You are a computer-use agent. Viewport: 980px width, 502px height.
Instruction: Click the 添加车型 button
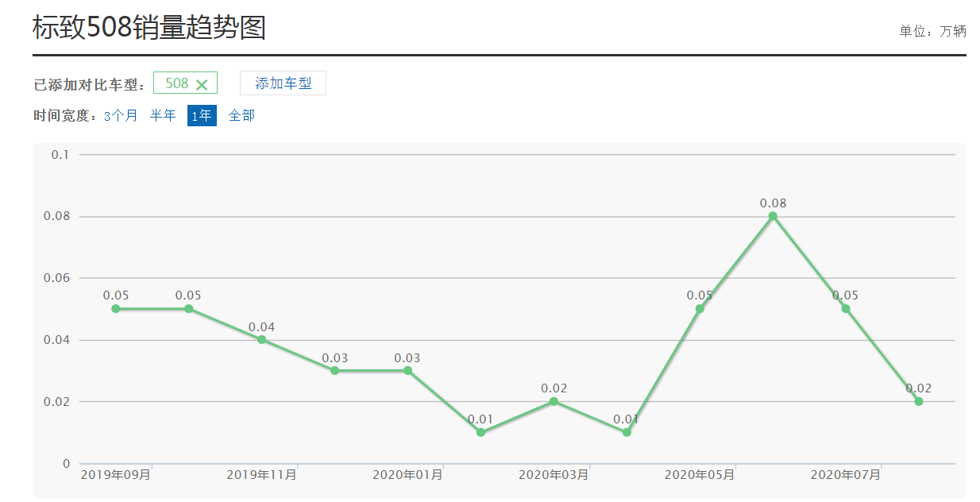pyautogui.click(x=283, y=83)
